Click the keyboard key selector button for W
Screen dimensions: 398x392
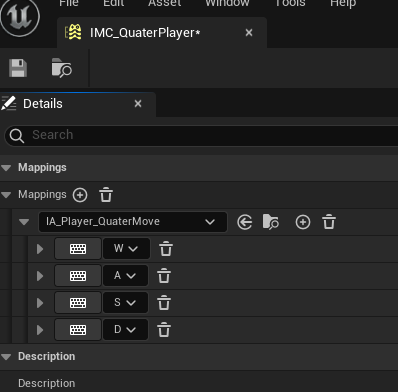[78, 249]
